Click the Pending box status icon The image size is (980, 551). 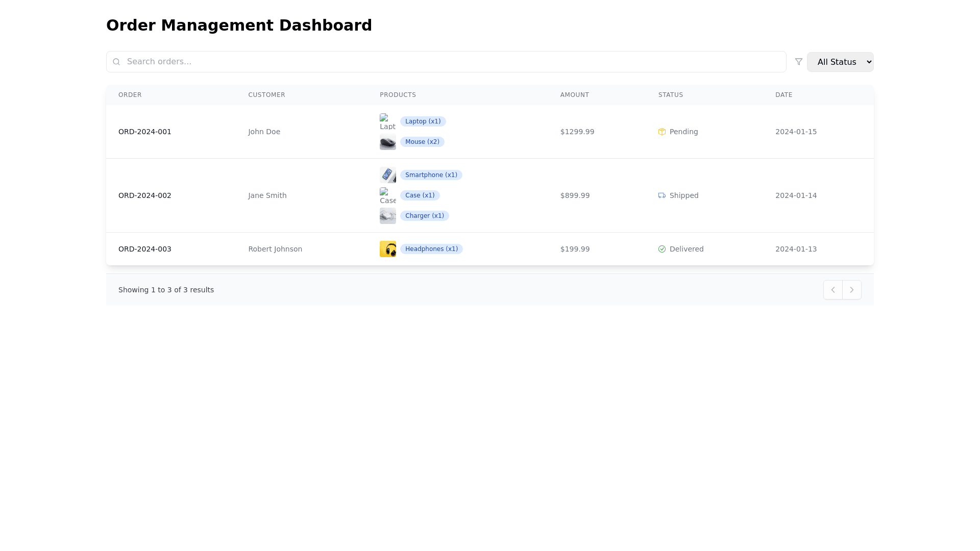pos(662,132)
